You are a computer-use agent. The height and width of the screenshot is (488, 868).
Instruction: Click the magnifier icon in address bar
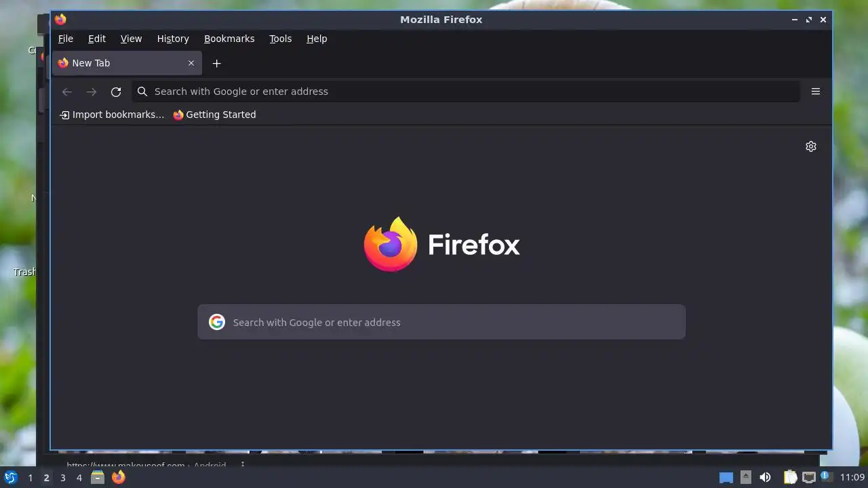tap(142, 91)
